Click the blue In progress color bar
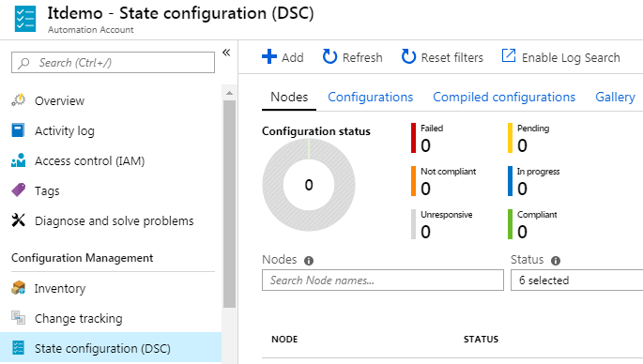 510,181
